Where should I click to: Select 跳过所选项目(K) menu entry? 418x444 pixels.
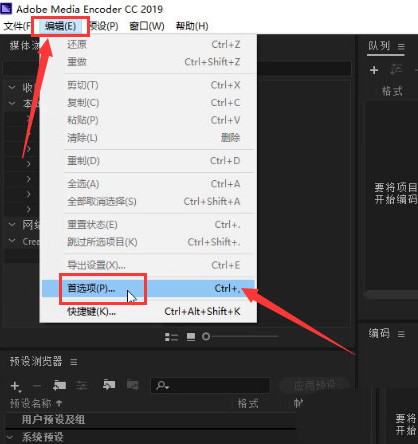(x=148, y=242)
